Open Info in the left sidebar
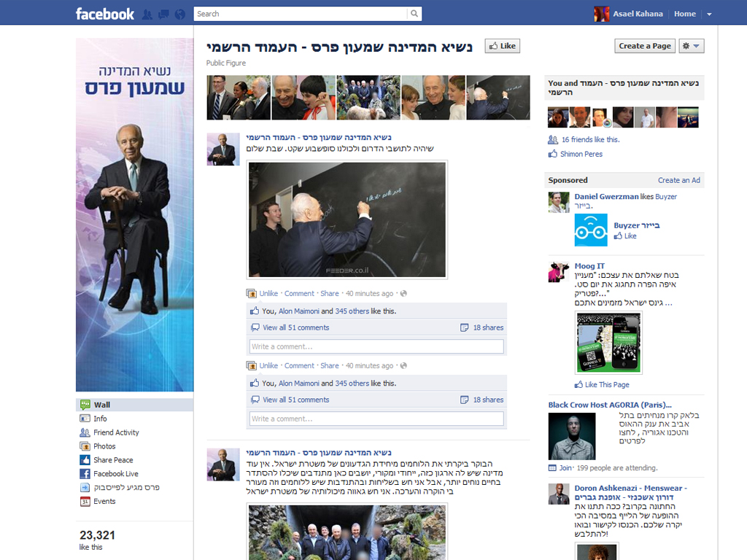747x560 pixels. 100,419
